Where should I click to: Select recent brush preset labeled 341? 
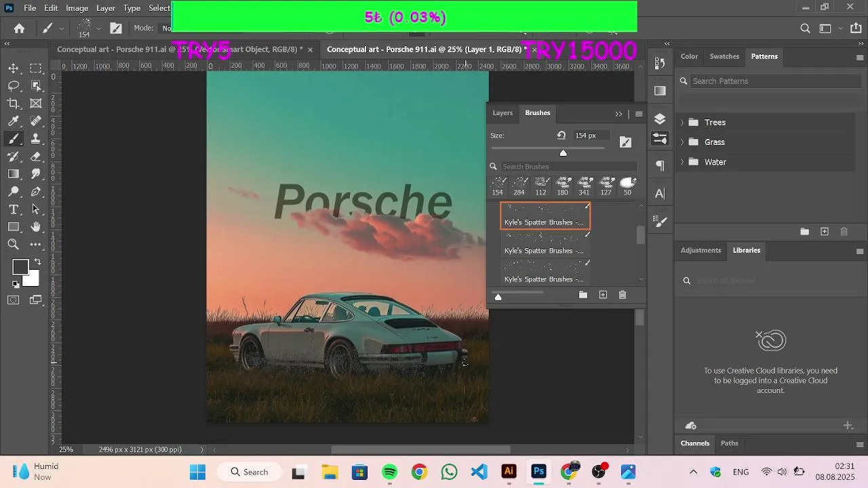(584, 186)
